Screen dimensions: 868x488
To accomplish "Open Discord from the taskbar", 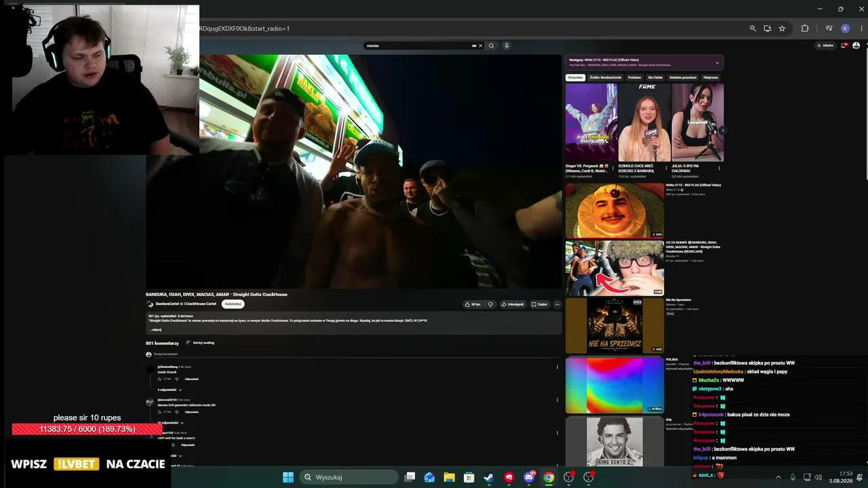I will coord(529,477).
